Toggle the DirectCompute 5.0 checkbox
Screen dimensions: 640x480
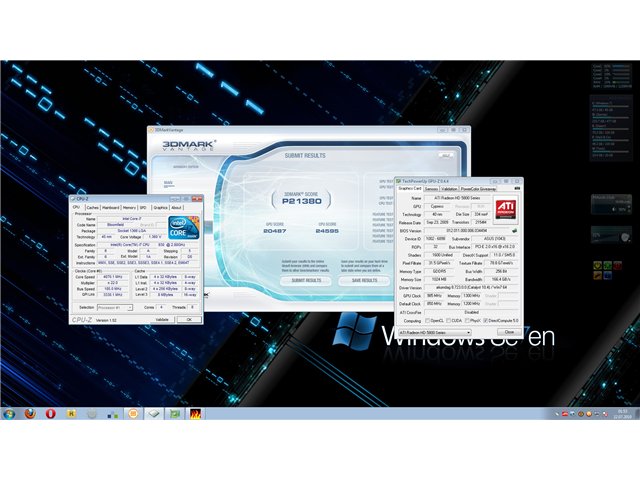pos(485,321)
